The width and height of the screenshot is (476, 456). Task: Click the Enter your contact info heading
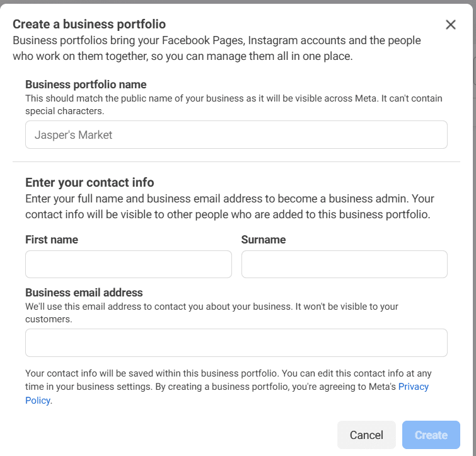click(x=90, y=182)
